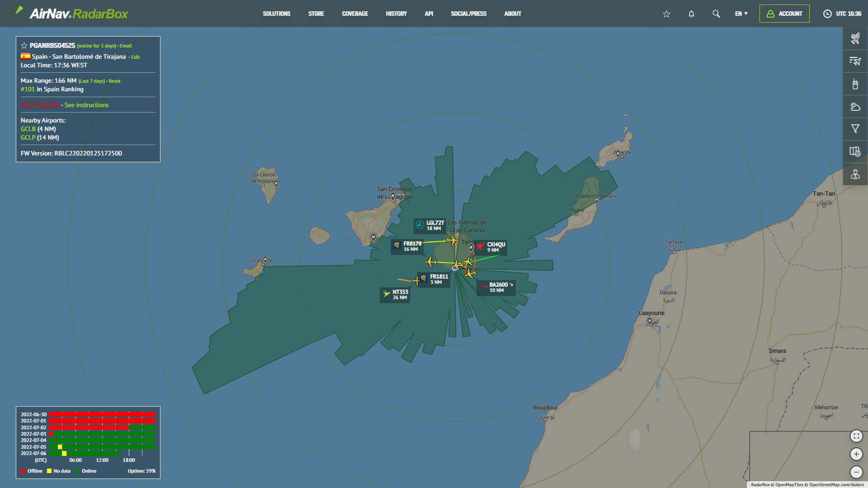Click the ACCOUNT button
868x488 pixels.
click(x=784, y=14)
